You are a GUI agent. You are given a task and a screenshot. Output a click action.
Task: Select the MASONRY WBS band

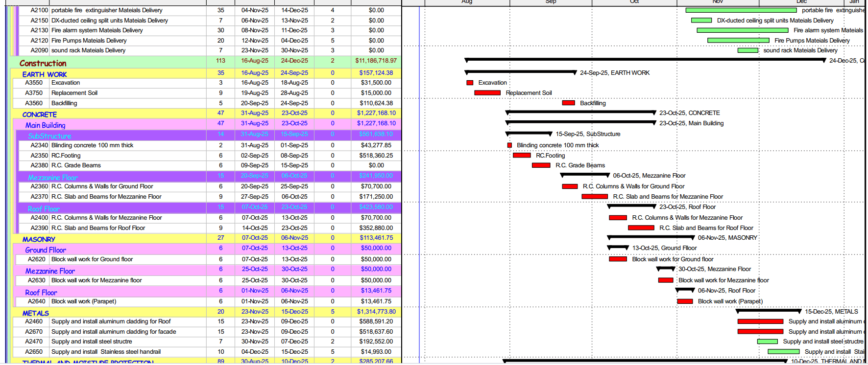39,239
